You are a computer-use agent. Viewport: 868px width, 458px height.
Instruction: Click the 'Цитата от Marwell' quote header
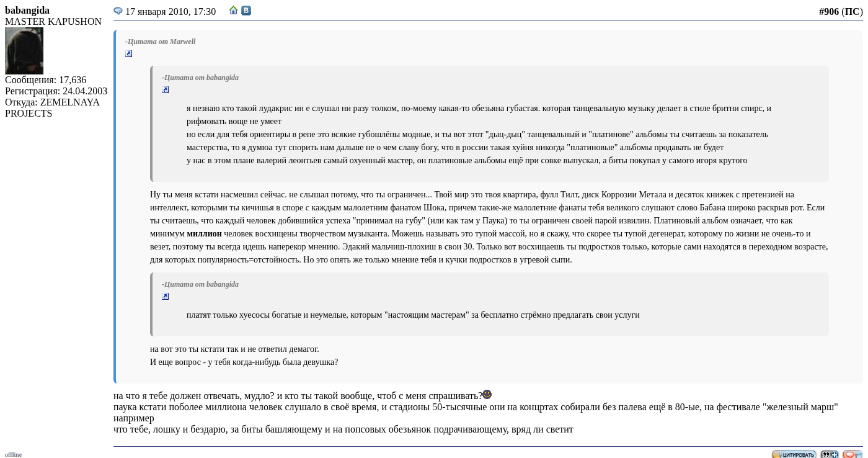point(160,42)
